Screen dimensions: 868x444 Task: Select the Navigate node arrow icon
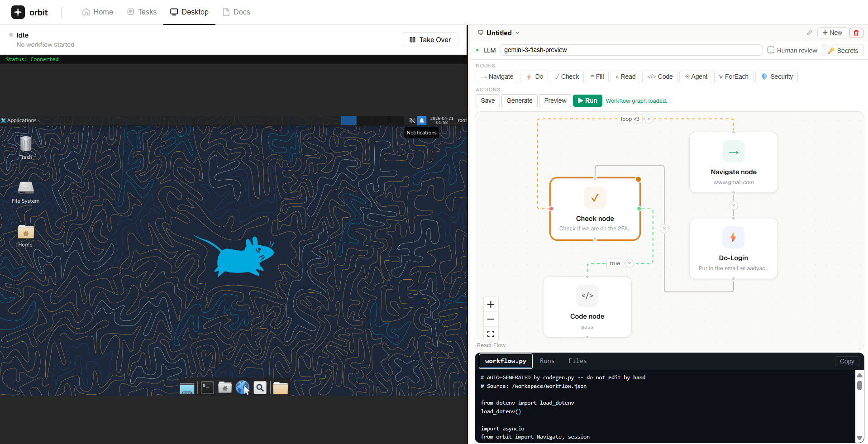pos(734,152)
